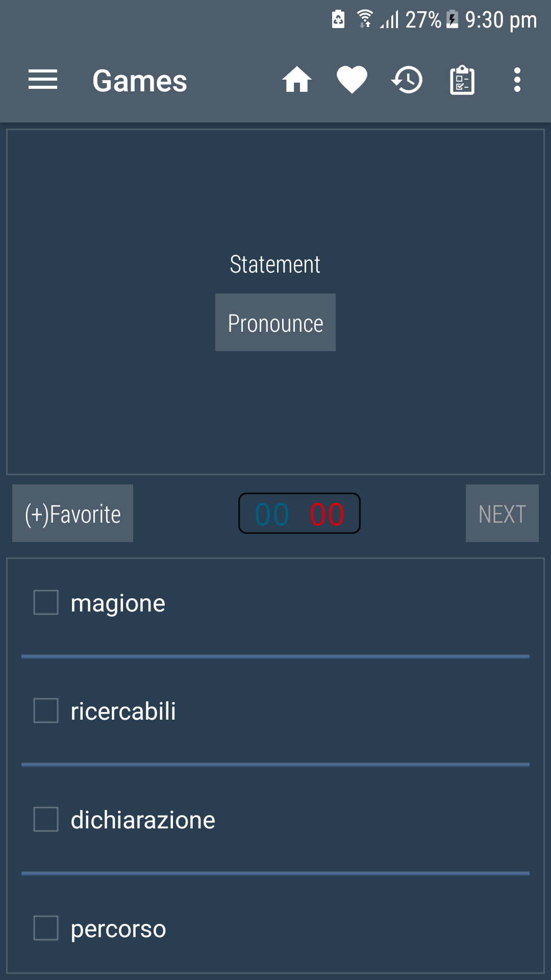This screenshot has height=980, width=551.
Task: Open the hamburger navigation menu
Action: tap(43, 80)
